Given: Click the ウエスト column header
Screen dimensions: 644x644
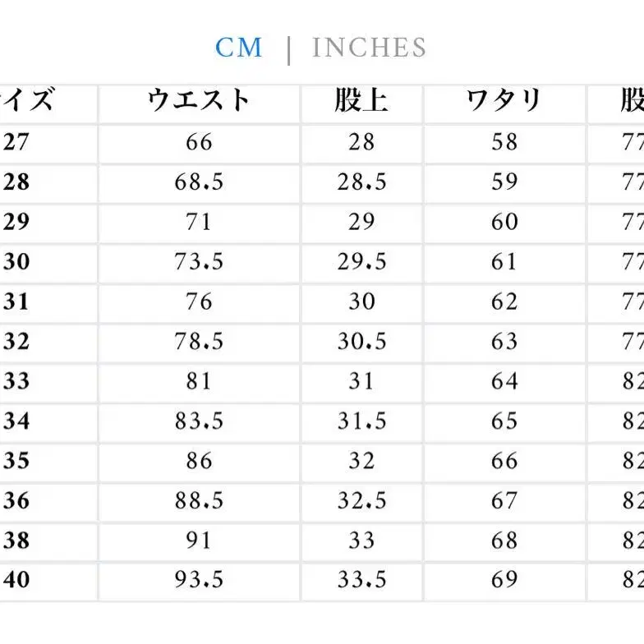Looking at the screenshot, I should [199, 101].
